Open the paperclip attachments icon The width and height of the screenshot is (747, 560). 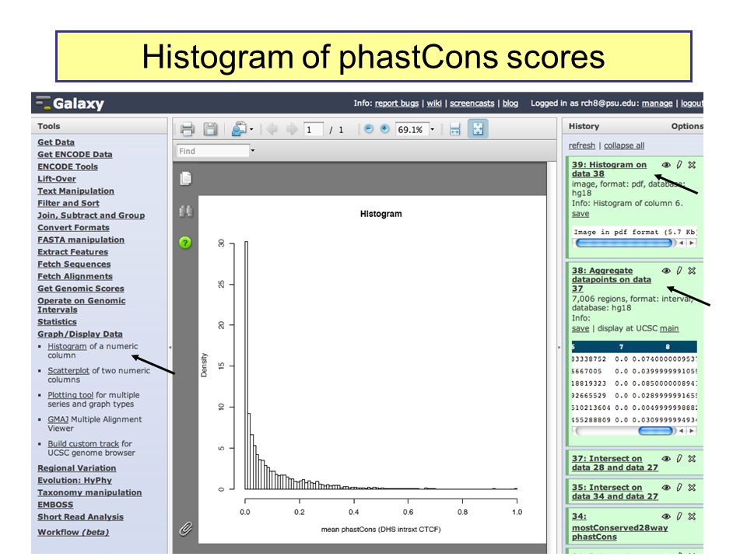(186, 529)
